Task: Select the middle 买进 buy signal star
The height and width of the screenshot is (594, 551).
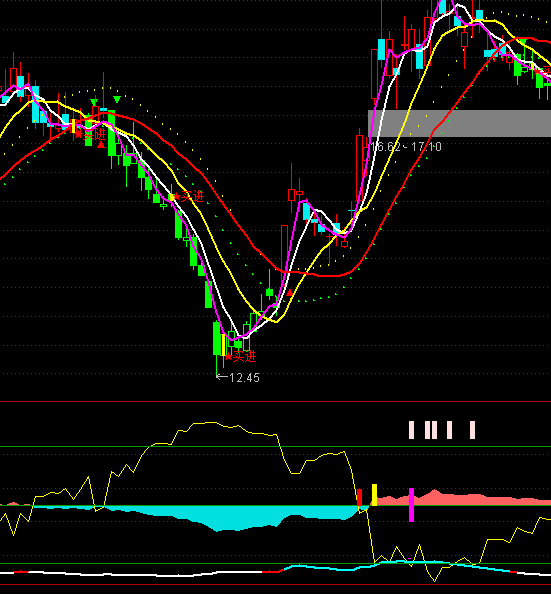Action: point(176,197)
